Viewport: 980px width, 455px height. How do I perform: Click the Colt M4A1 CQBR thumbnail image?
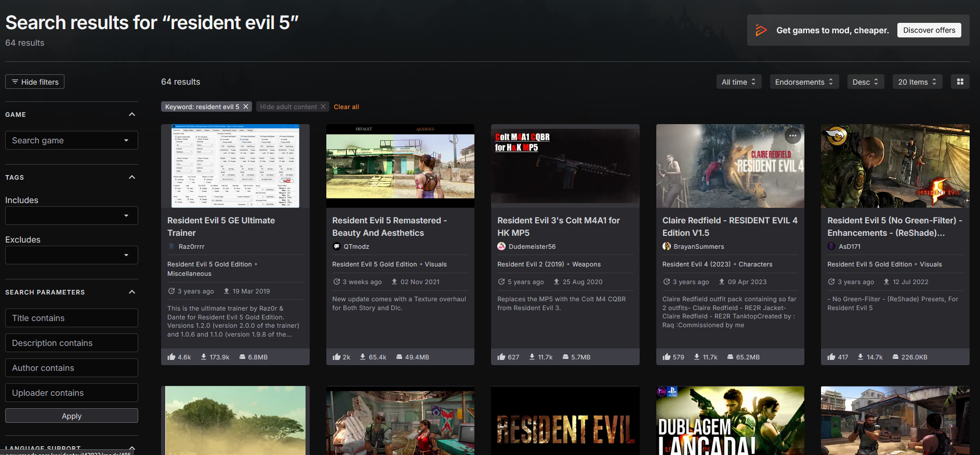click(x=565, y=166)
